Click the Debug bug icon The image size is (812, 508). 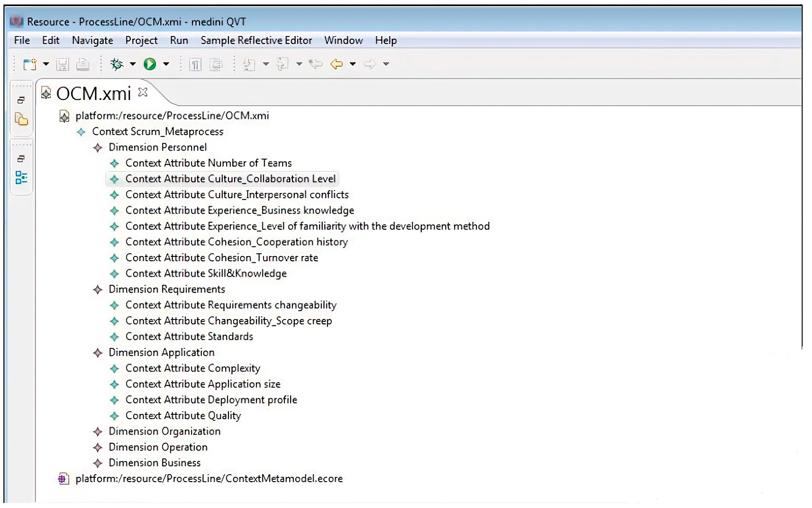[117, 64]
